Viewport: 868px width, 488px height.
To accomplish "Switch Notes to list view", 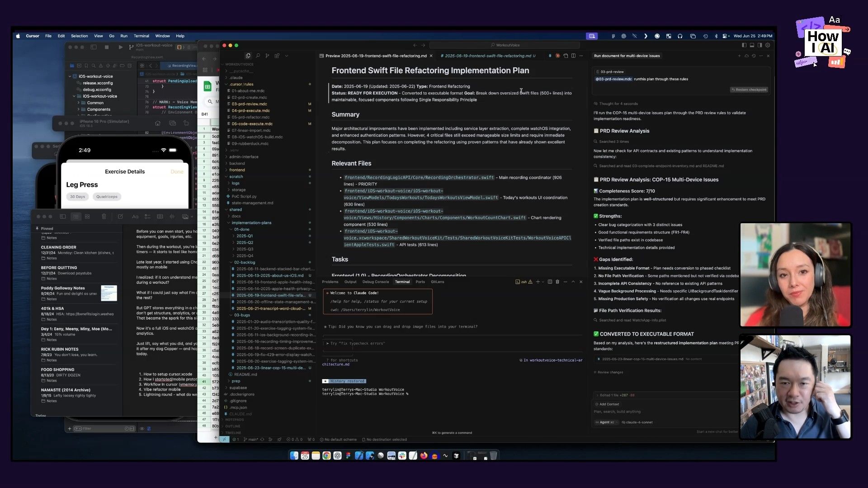I will coord(76,216).
